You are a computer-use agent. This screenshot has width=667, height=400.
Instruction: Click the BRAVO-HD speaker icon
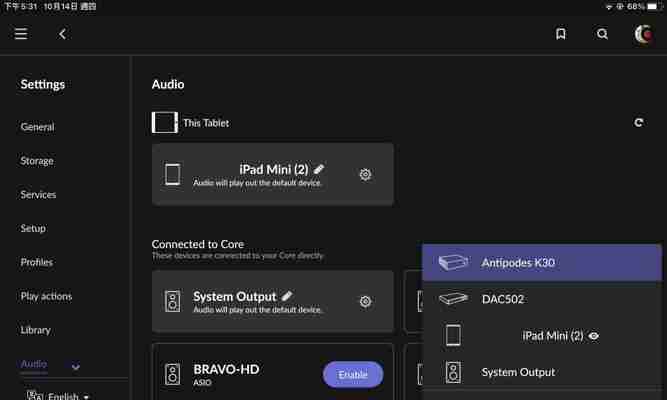[x=172, y=374]
